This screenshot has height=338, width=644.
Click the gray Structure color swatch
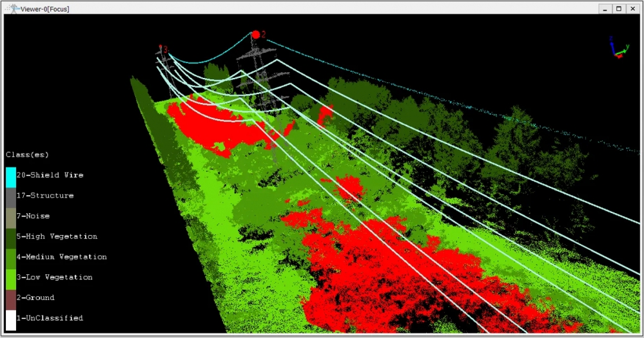coord(11,198)
